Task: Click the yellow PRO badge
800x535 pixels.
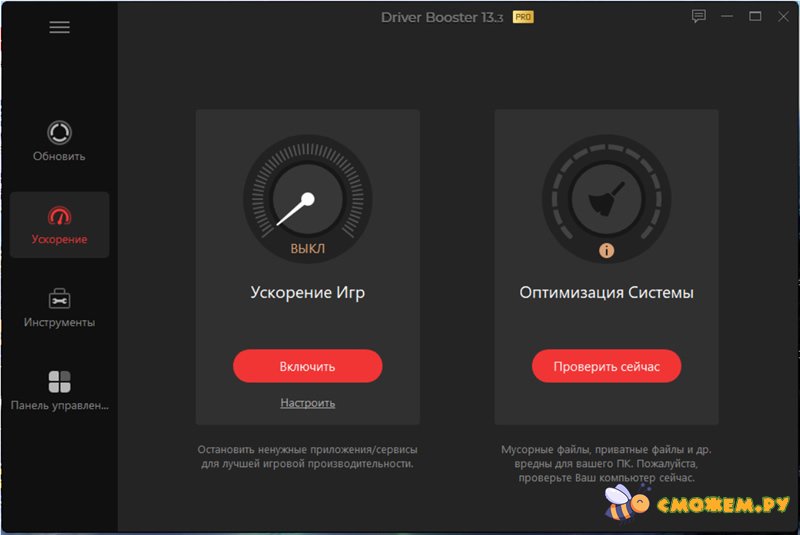Action: click(x=523, y=17)
